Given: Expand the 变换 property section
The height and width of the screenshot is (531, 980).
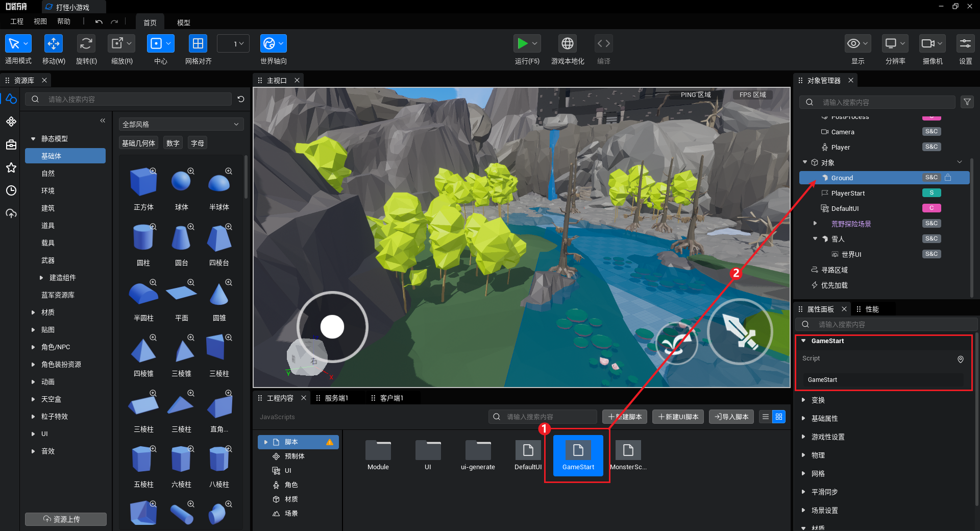Looking at the screenshot, I should coord(803,400).
